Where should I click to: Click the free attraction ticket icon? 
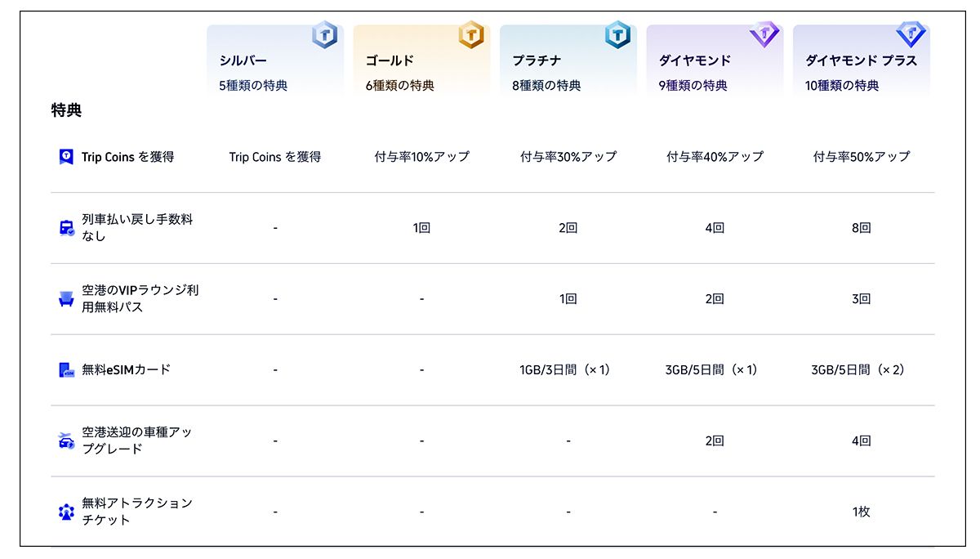66,512
